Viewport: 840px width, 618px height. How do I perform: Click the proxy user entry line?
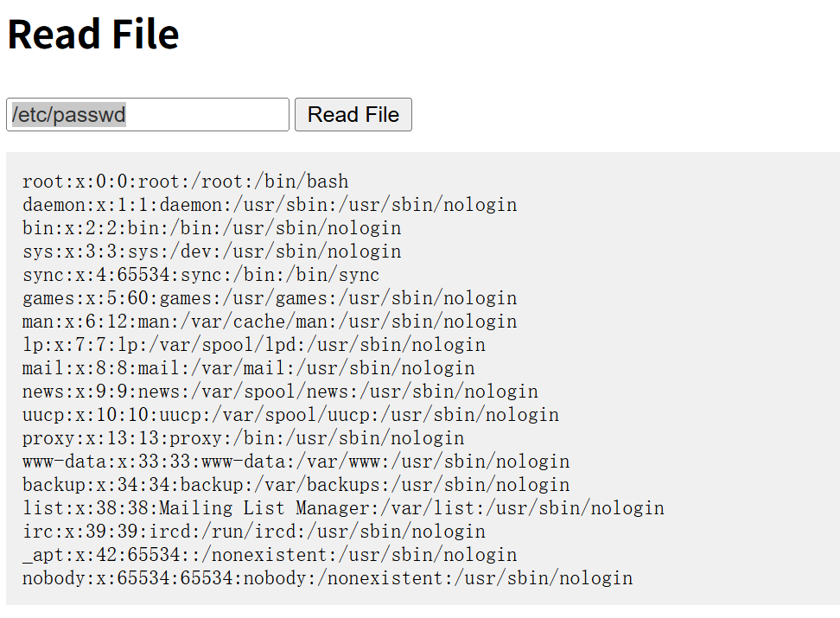click(x=243, y=438)
